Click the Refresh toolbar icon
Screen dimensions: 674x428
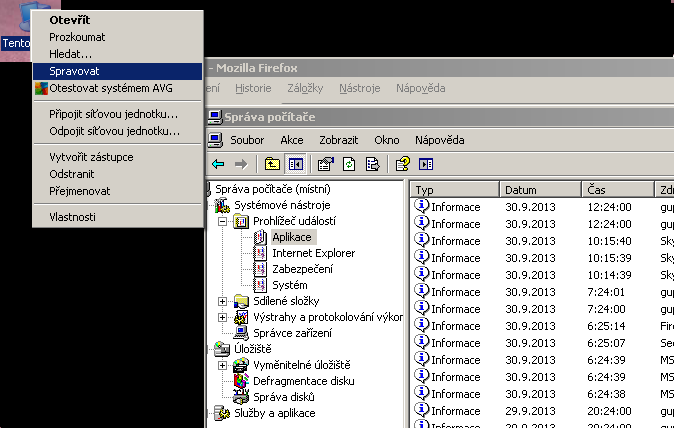tap(350, 164)
